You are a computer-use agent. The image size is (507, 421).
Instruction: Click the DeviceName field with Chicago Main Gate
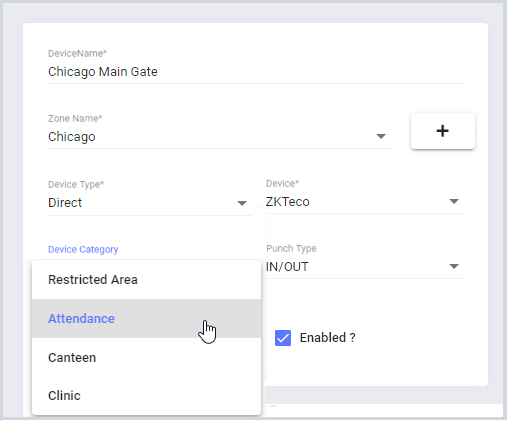coord(255,72)
